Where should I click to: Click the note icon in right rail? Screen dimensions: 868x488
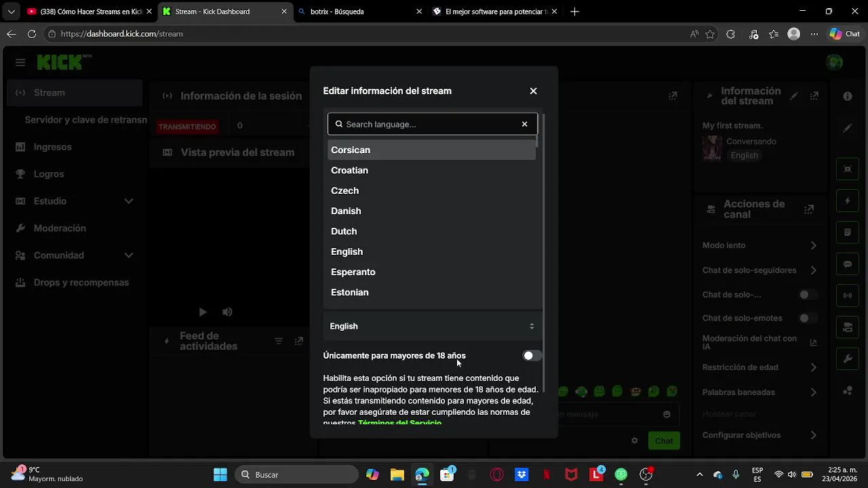pos(848,232)
